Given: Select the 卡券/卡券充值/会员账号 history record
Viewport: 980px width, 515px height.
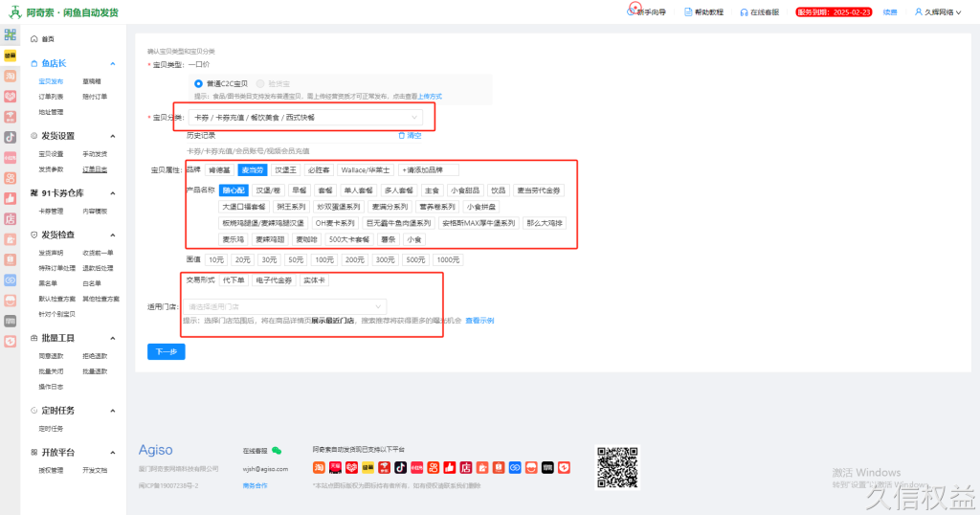Looking at the screenshot, I should click(x=248, y=150).
